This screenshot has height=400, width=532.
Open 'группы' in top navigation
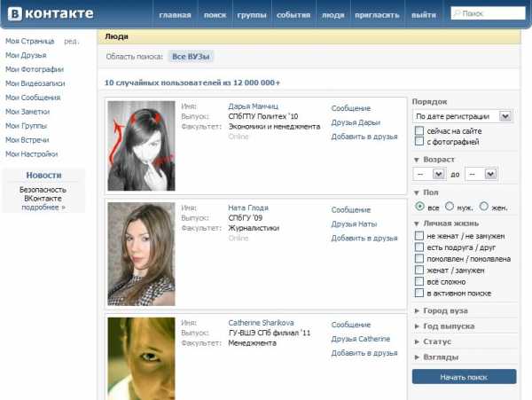252,15
